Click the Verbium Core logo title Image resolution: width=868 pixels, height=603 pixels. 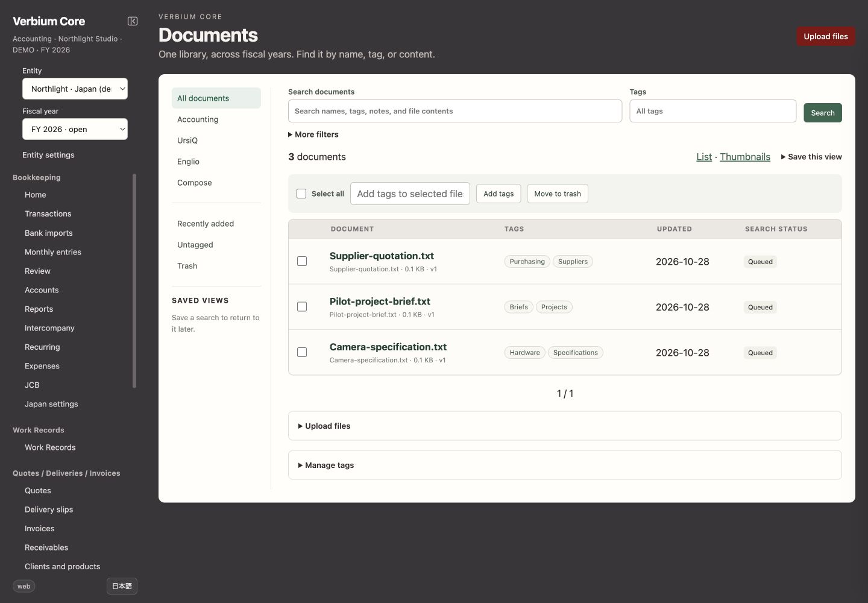click(49, 21)
